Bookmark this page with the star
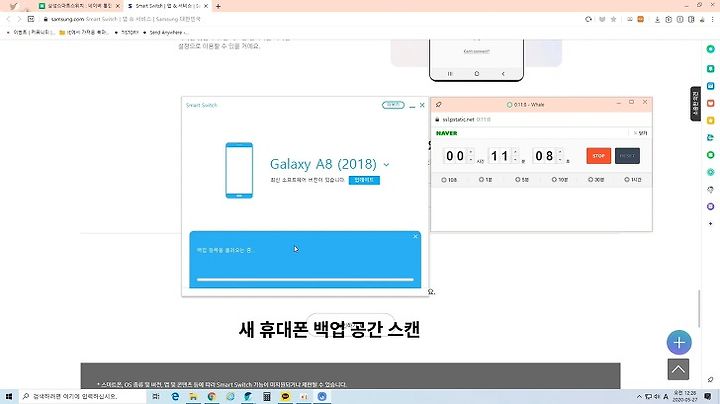 click(x=613, y=19)
